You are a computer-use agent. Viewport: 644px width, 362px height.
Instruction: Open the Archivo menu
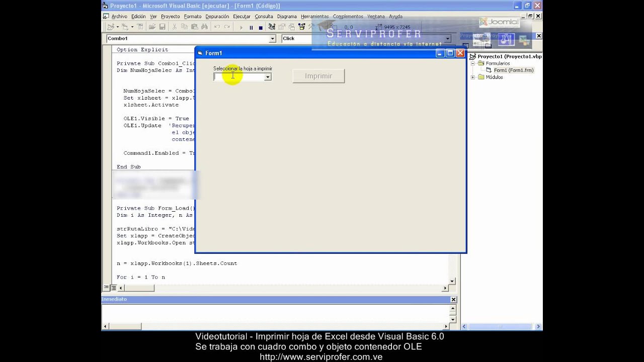pyautogui.click(x=119, y=17)
